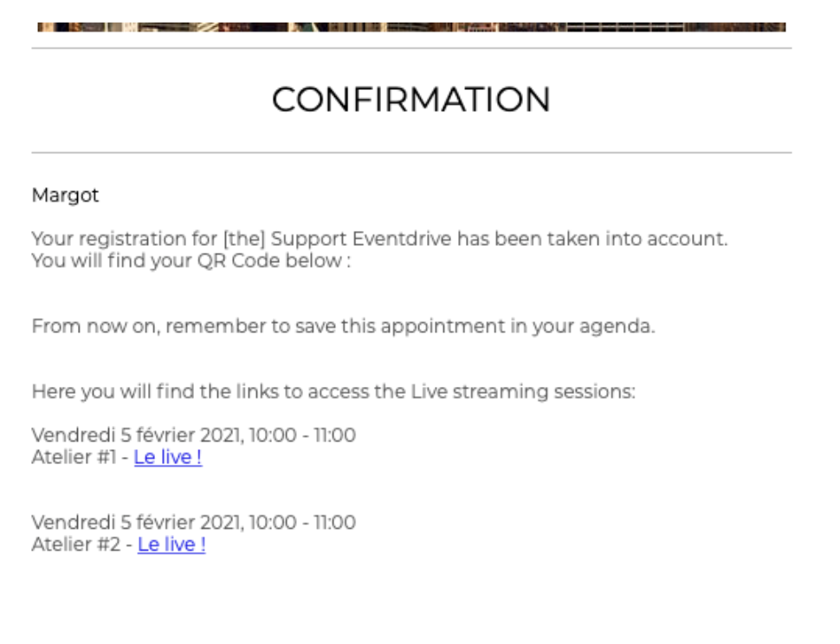The height and width of the screenshot is (644, 840).
Task: Click the words 'in your agenda'
Action: point(582,326)
